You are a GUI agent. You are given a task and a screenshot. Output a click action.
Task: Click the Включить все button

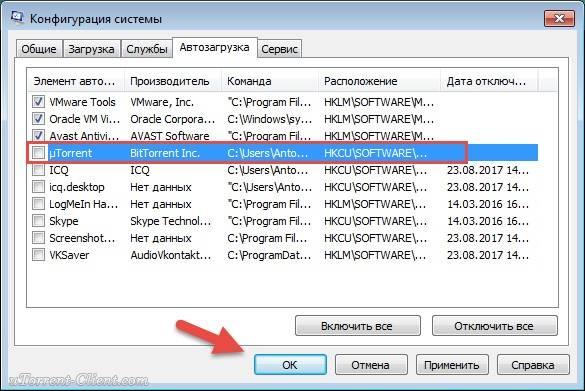pyautogui.click(x=357, y=326)
